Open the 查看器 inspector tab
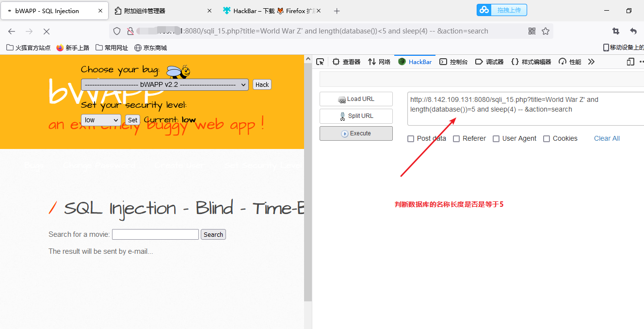Viewport: 644px width, 329px height. pyautogui.click(x=346, y=62)
